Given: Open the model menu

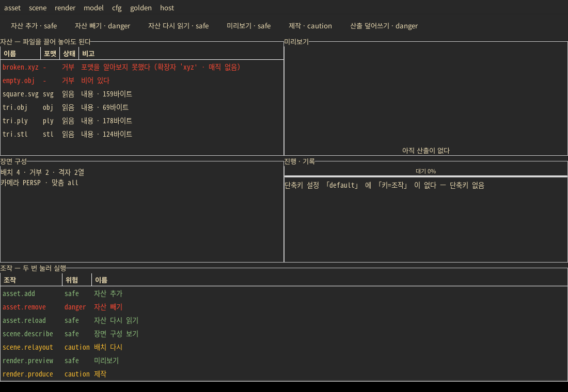Looking at the screenshot, I should click(x=93, y=8).
